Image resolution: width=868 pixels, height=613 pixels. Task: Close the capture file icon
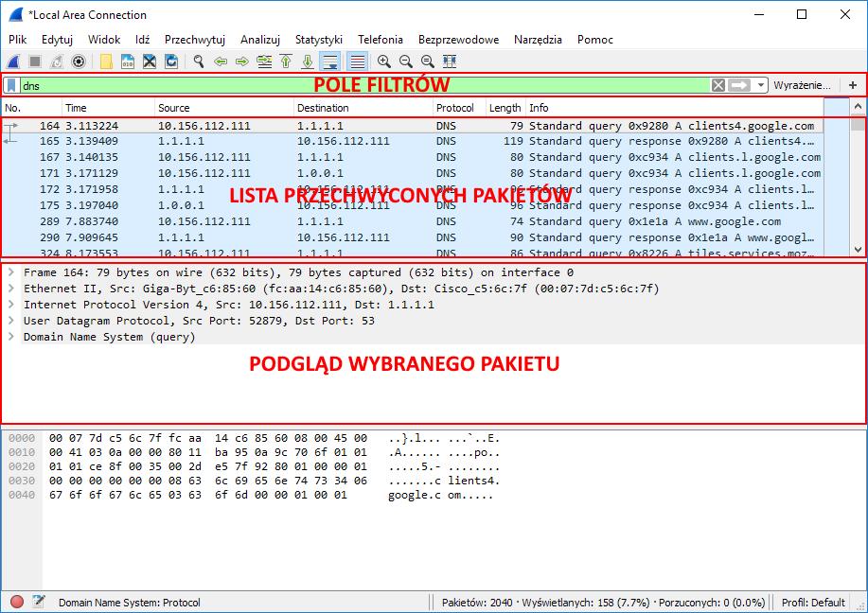150,61
